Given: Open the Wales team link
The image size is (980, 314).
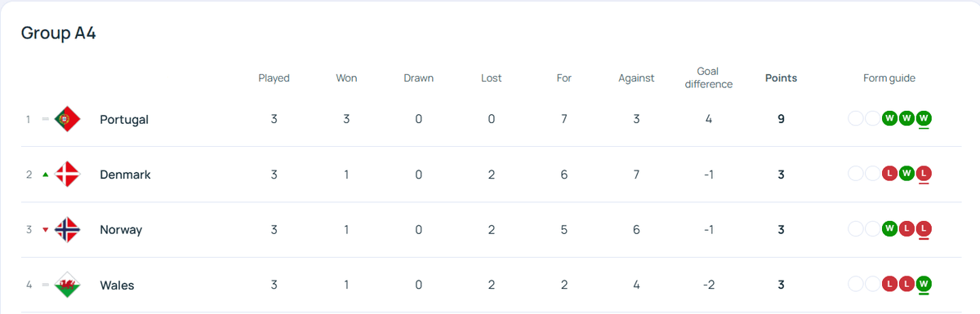Looking at the screenshot, I should click(x=117, y=285).
